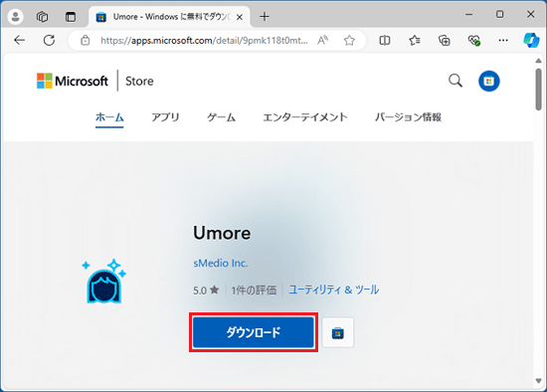Open in Microsoft Store app button
Image resolution: width=547 pixels, height=392 pixels.
(338, 332)
